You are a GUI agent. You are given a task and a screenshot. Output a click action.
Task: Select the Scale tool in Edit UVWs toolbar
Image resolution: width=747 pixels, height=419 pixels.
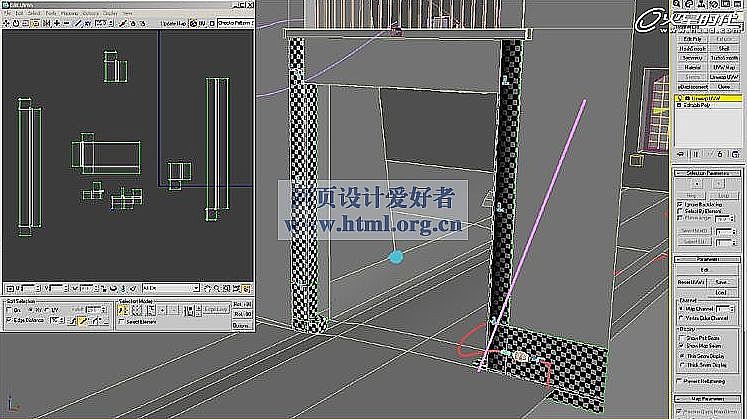(25, 23)
